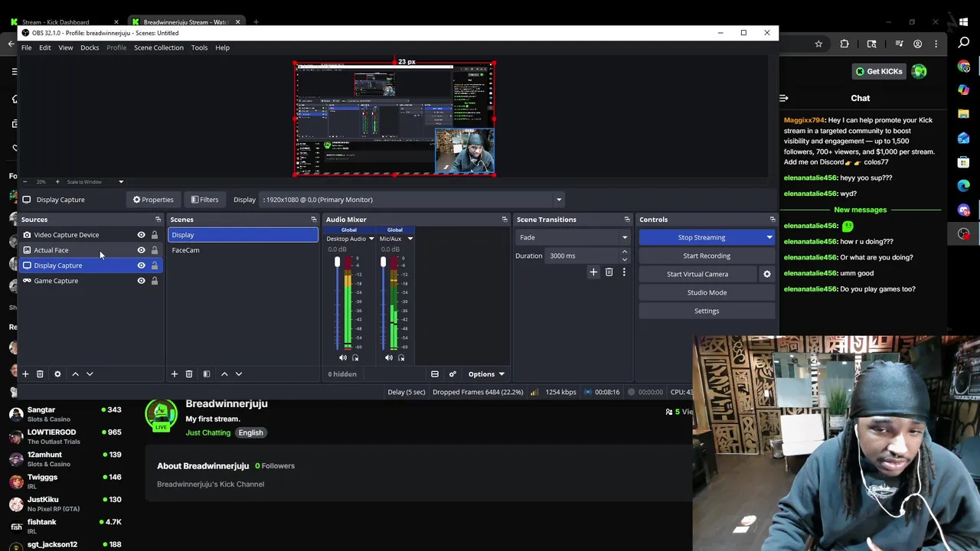This screenshot has height=551, width=980.
Task: Hide Actual Face source
Action: pos(141,250)
